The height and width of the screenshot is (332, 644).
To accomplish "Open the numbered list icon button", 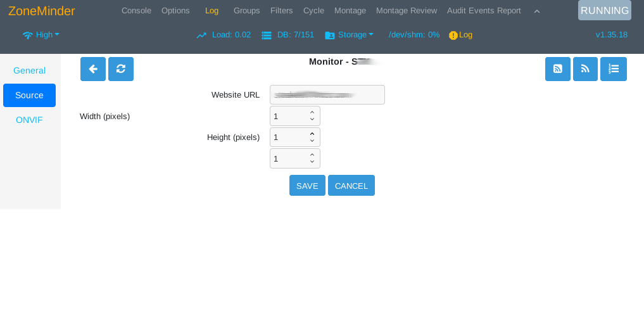I will coord(614,69).
